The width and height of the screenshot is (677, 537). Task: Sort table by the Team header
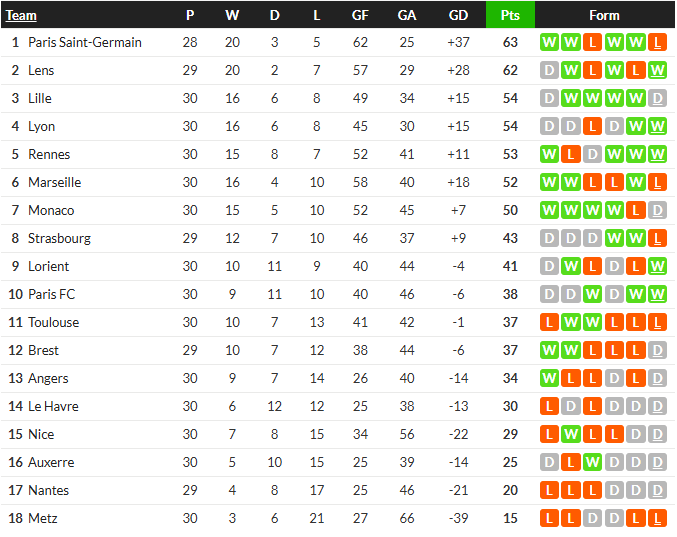click(x=21, y=16)
